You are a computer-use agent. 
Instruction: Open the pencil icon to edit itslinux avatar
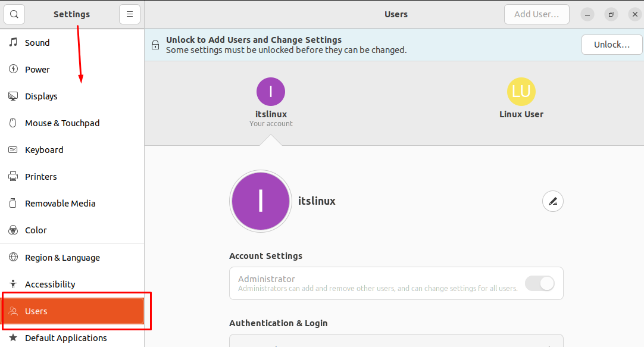[552, 201]
